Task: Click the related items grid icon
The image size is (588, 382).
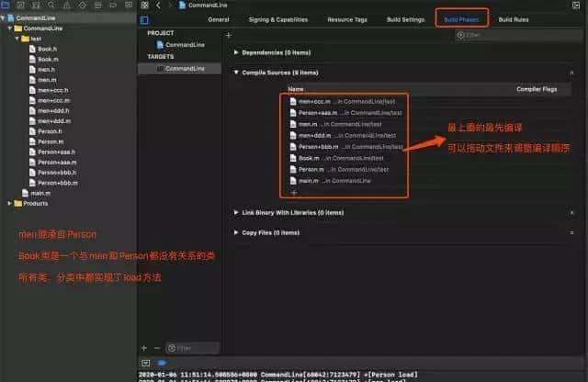Action: pos(145,5)
